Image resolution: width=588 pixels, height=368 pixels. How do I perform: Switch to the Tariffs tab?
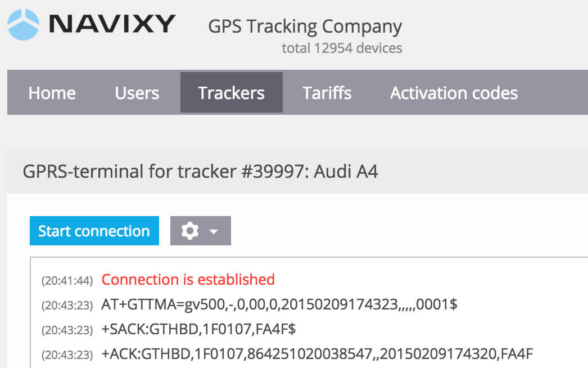click(327, 93)
